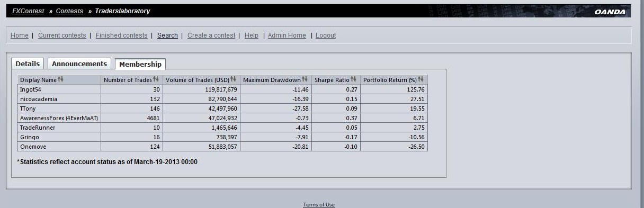This screenshot has width=644, height=208.
Task: Click Create a contest link
Action: click(211, 35)
